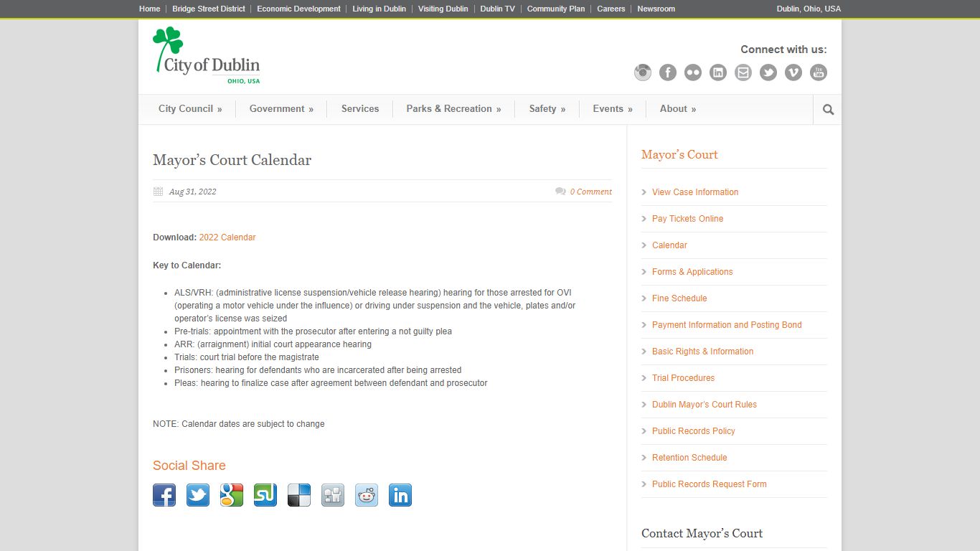Click the 0 Comment link
This screenshot has width=980, height=551.
click(x=591, y=192)
